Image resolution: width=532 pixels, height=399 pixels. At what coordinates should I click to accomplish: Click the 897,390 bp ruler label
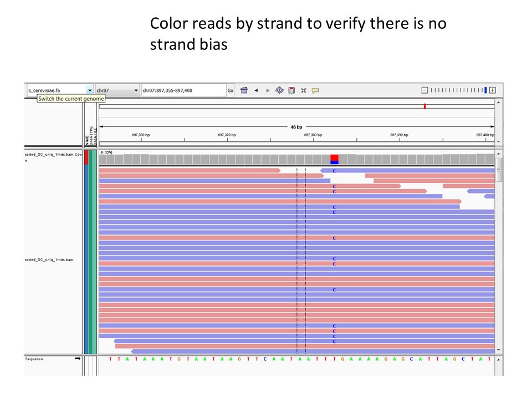click(399, 135)
